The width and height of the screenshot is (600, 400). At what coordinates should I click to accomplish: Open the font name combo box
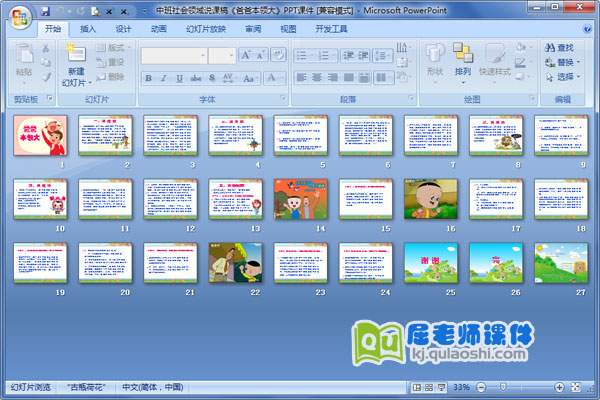point(174,55)
